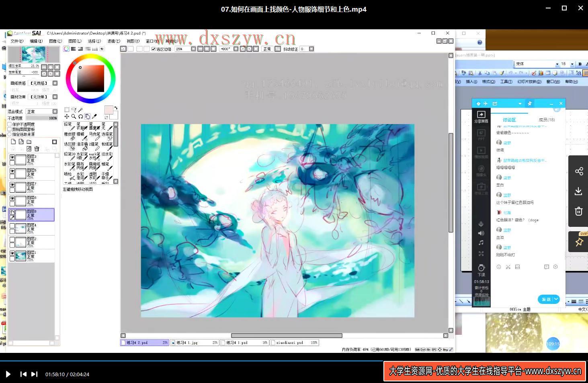Open the 文件 File menu in SAI
The width and height of the screenshot is (588, 383).
tap(17, 41)
